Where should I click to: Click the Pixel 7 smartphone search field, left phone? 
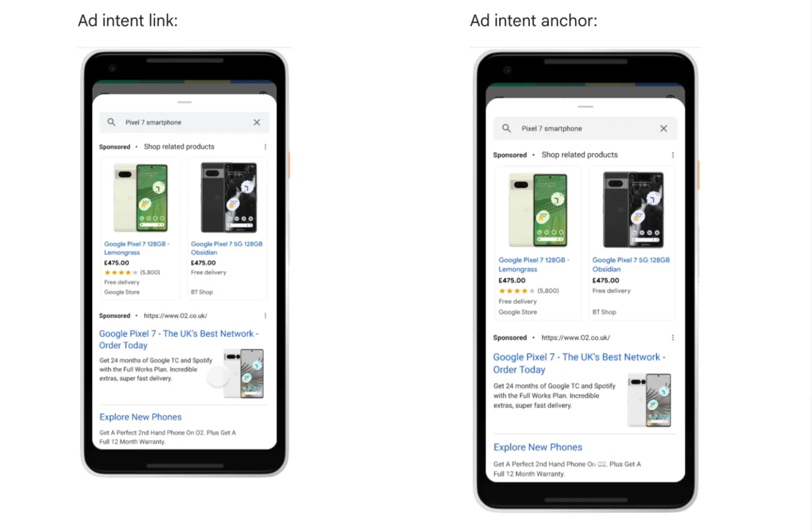coord(184,122)
